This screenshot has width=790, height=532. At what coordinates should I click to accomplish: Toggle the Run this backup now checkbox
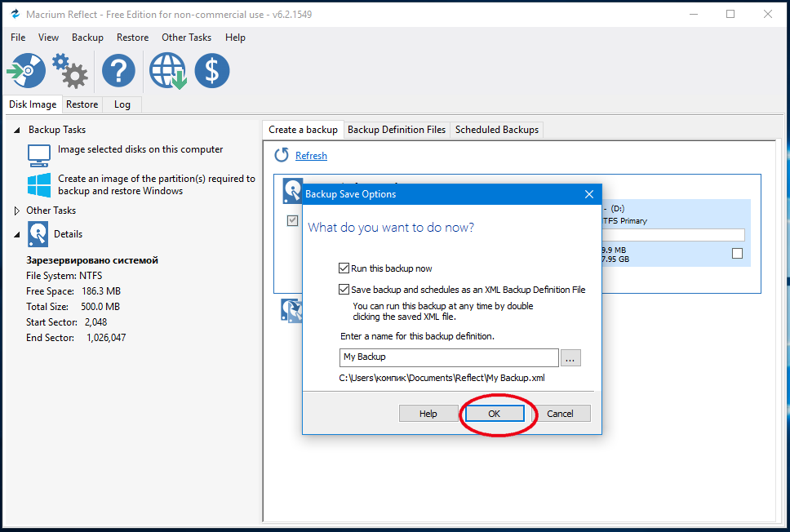click(x=344, y=268)
